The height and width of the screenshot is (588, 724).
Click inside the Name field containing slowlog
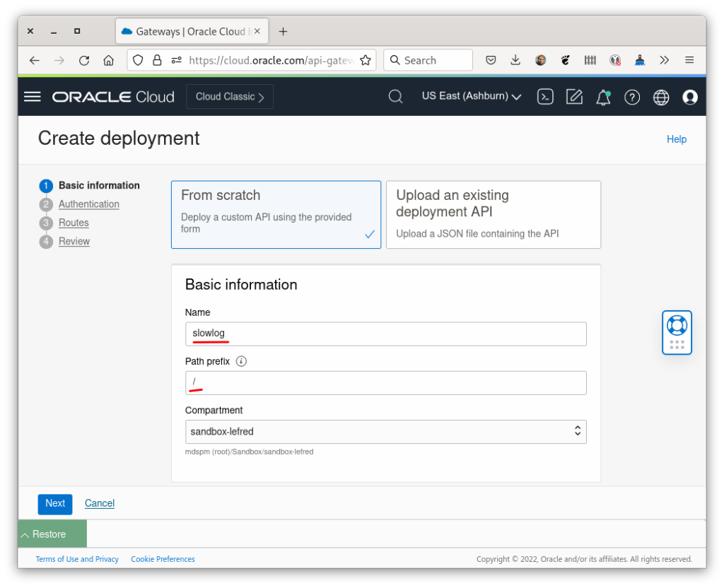coord(385,333)
